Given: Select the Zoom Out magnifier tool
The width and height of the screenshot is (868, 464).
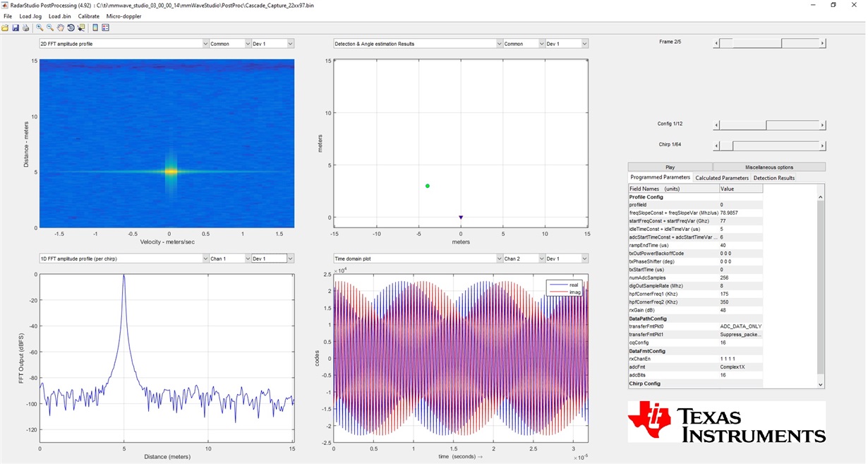Looking at the screenshot, I should coord(50,28).
